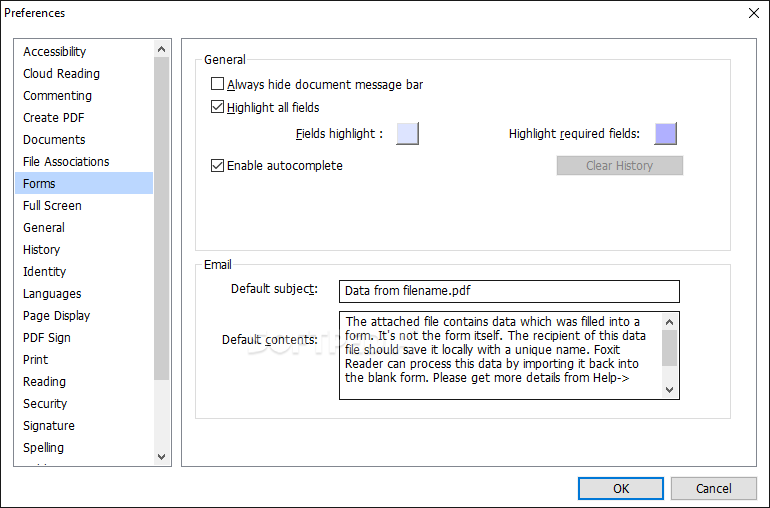
Task: Confirm preferences with OK button
Action: coord(621,488)
